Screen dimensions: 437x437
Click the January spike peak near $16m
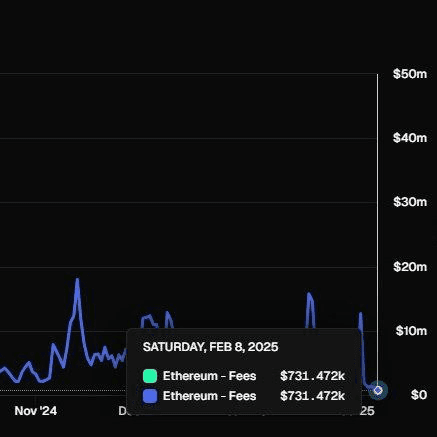click(x=309, y=294)
